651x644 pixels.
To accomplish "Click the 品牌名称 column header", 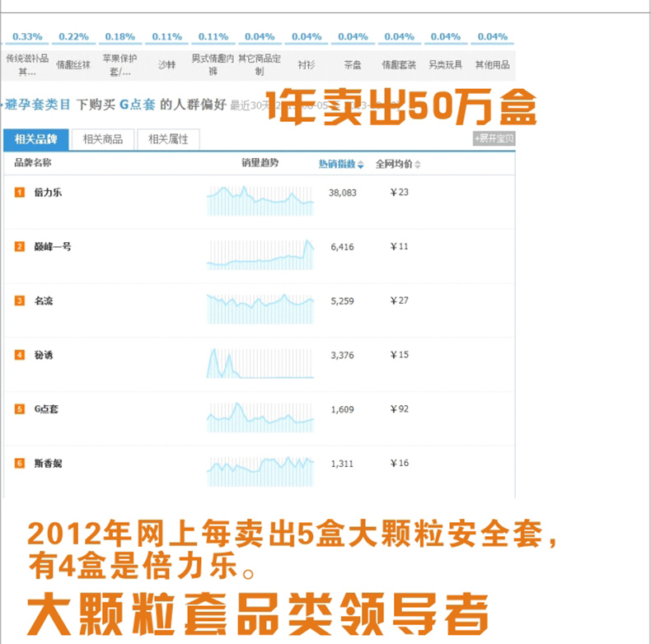I will pos(33,163).
